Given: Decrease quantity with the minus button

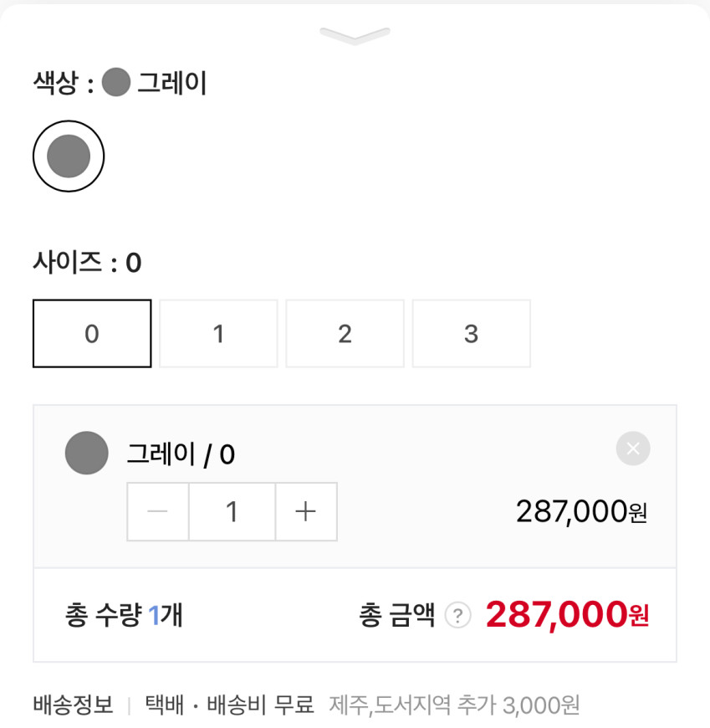Looking at the screenshot, I should [157, 511].
